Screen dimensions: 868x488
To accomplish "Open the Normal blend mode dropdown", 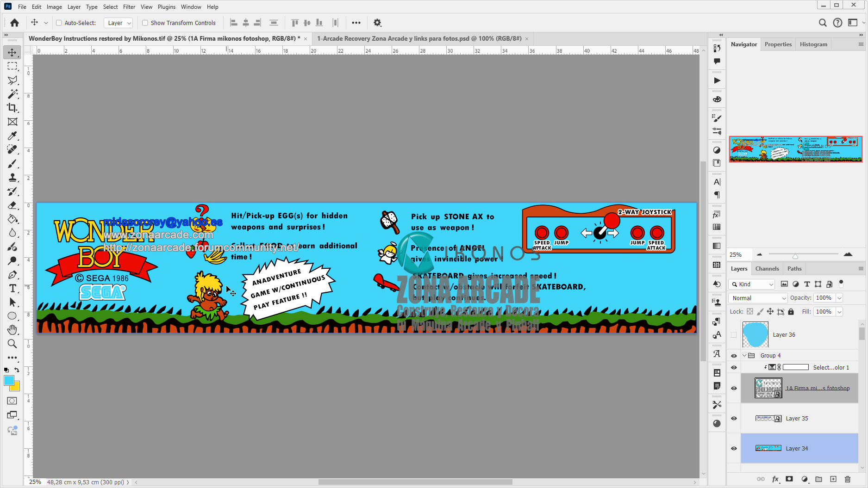I will [x=758, y=298].
